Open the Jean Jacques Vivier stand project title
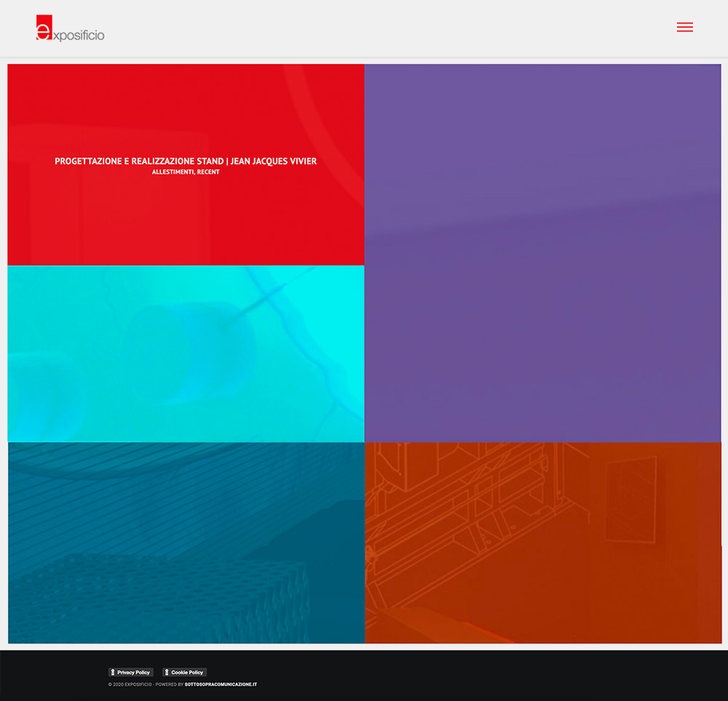728x701 pixels. click(x=186, y=161)
